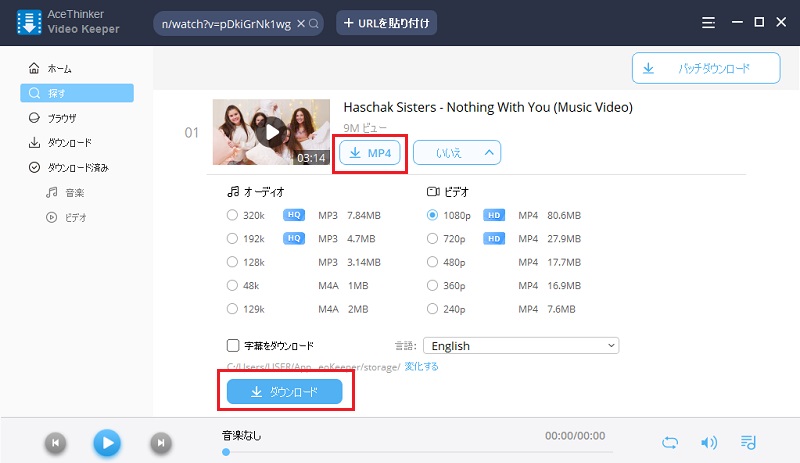Open ブラウザ in sidebar
The width and height of the screenshot is (800, 463).
pos(77,118)
